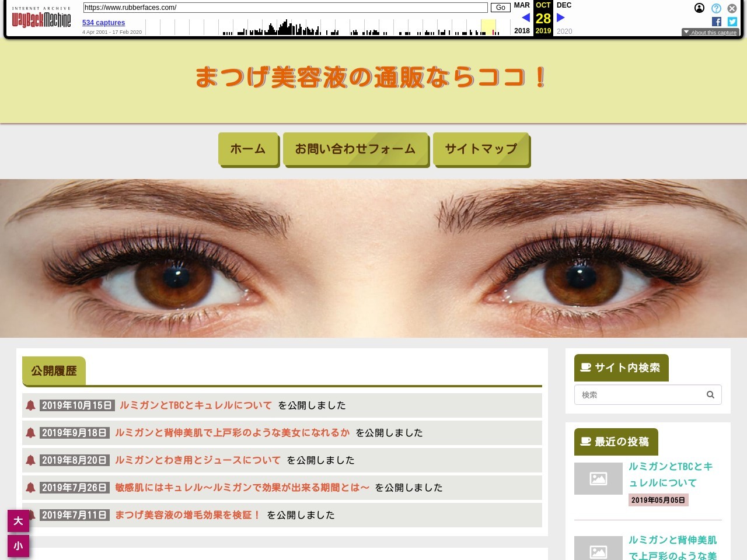Screen dimensions: 747x560
Task: Increase font size with 大 button
Action: (18, 521)
